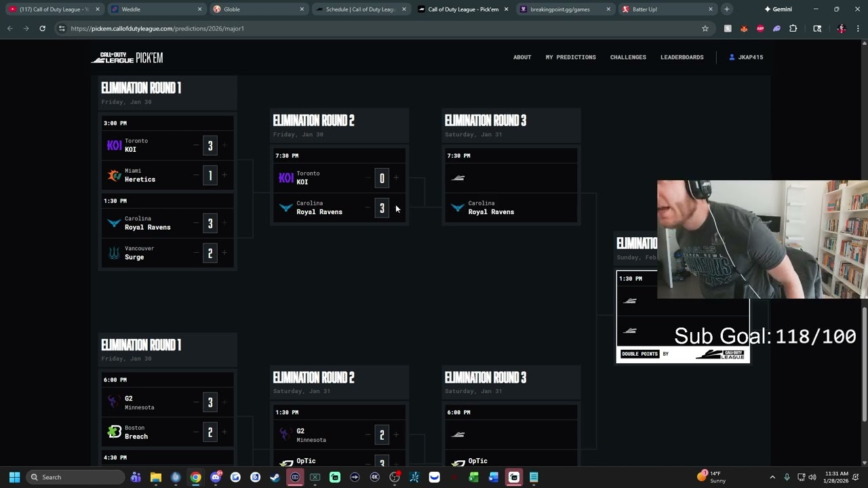
Task: Open the JKAP415 account menu
Action: point(746,58)
